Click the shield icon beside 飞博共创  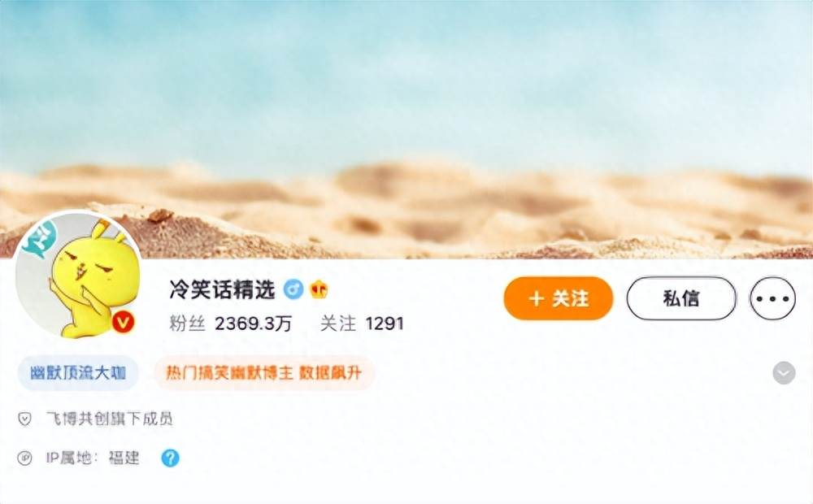[x=24, y=419]
